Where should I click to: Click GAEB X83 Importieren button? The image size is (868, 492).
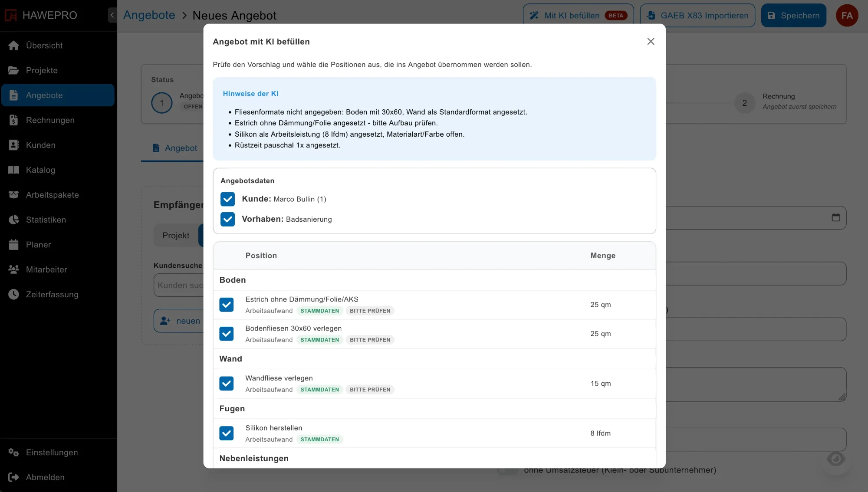click(x=697, y=16)
